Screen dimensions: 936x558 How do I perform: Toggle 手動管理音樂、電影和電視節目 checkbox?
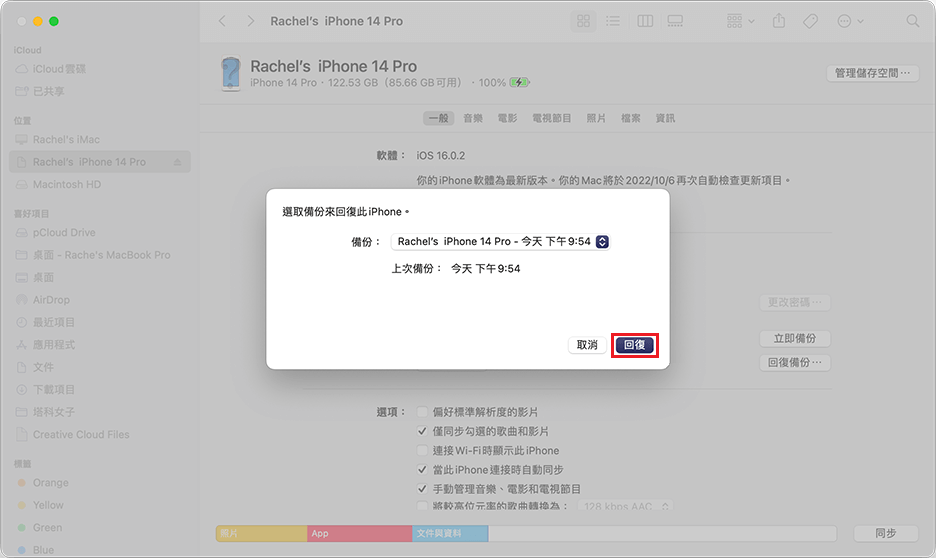click(x=422, y=489)
